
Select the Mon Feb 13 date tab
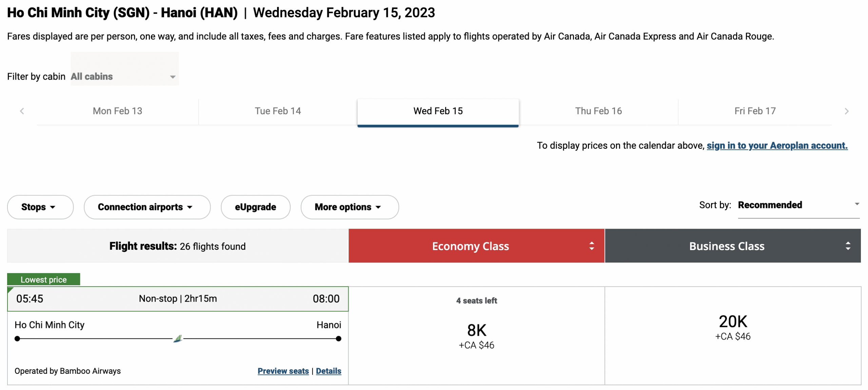click(117, 111)
